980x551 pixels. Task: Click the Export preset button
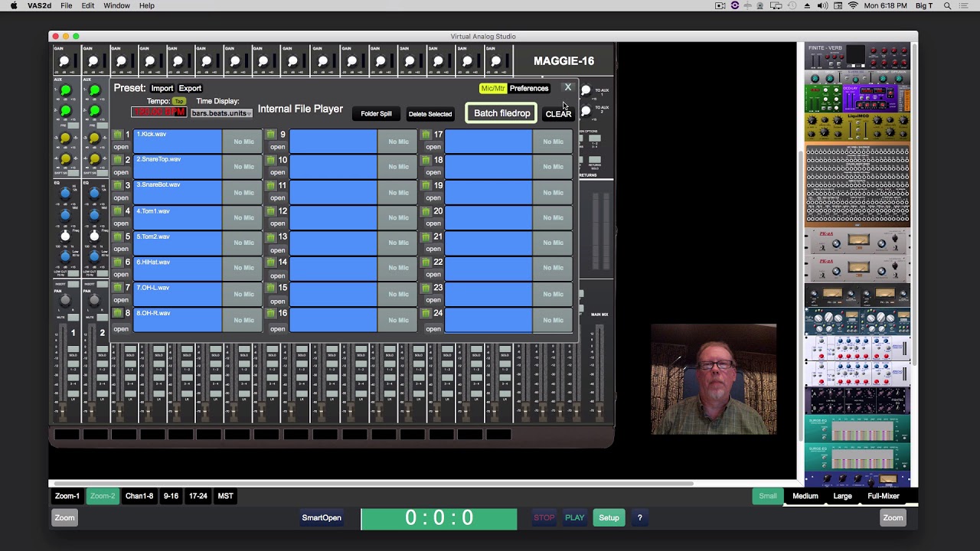click(190, 88)
